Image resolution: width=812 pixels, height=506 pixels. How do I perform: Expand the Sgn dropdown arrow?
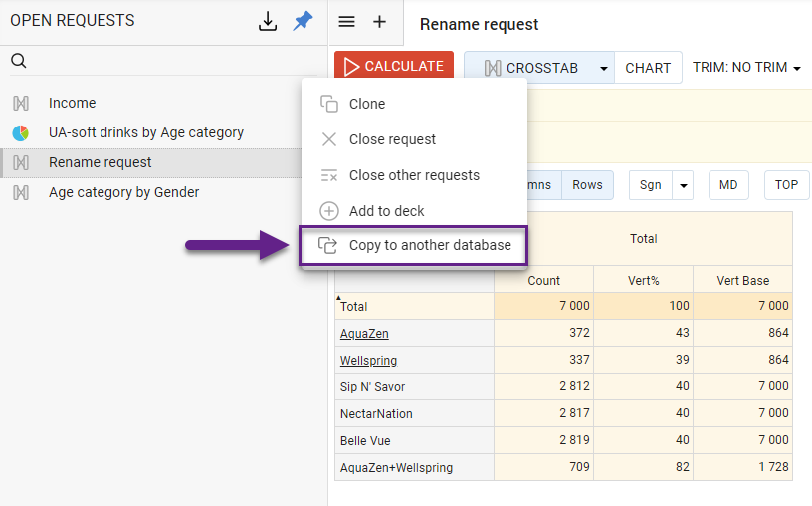(683, 185)
